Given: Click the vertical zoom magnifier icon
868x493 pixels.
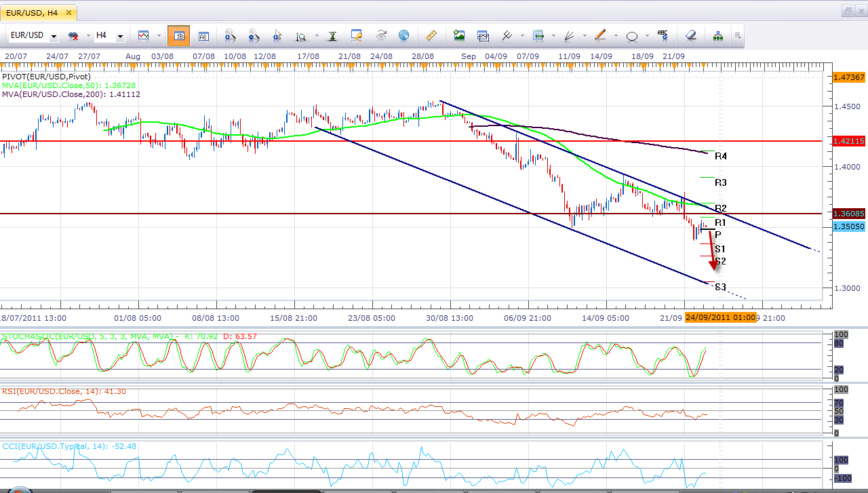Looking at the screenshot, I should coord(301,35).
